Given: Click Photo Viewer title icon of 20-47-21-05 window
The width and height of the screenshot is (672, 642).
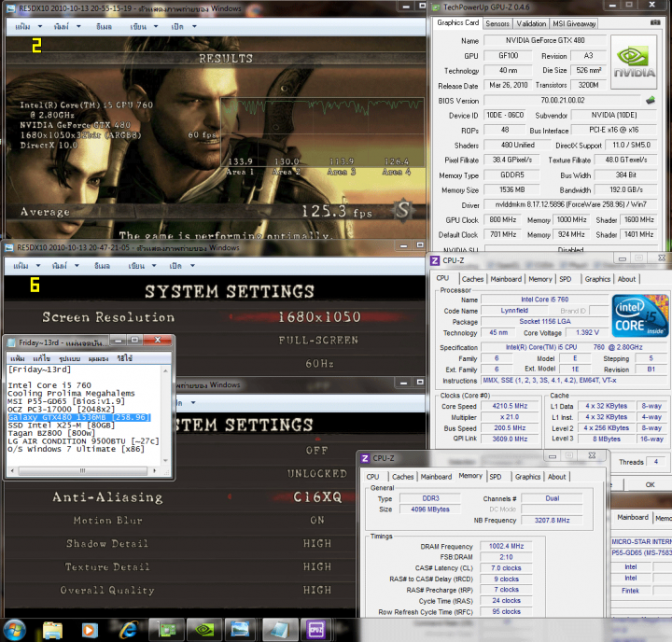Looking at the screenshot, I should point(9,247).
